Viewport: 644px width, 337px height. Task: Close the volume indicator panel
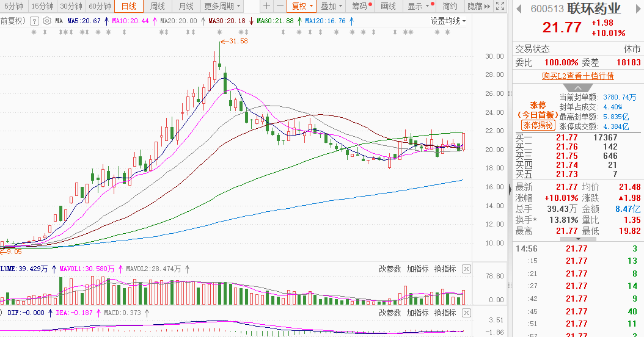466,269
